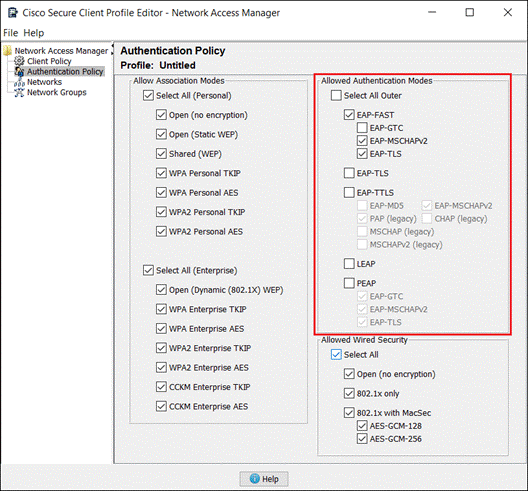The width and height of the screenshot is (528, 491).
Task: Click the Help button at the bottom
Action: [264, 479]
